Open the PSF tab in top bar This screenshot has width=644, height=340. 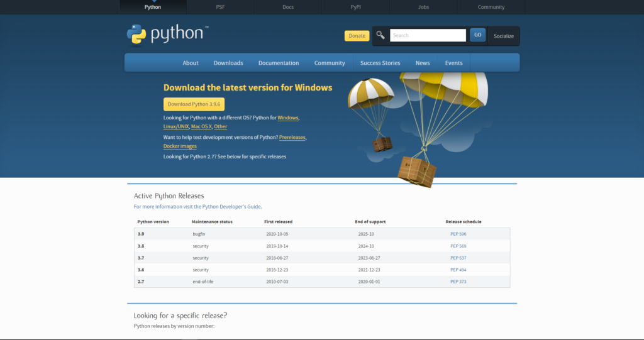click(221, 7)
